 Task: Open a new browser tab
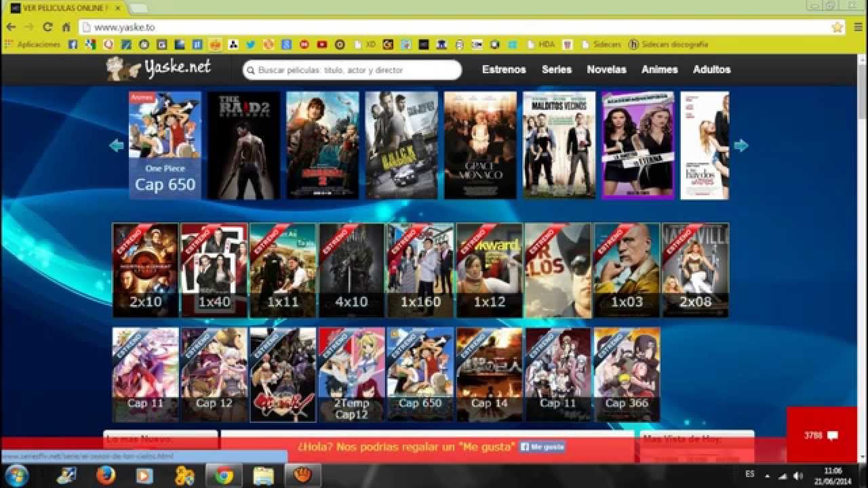138,8
